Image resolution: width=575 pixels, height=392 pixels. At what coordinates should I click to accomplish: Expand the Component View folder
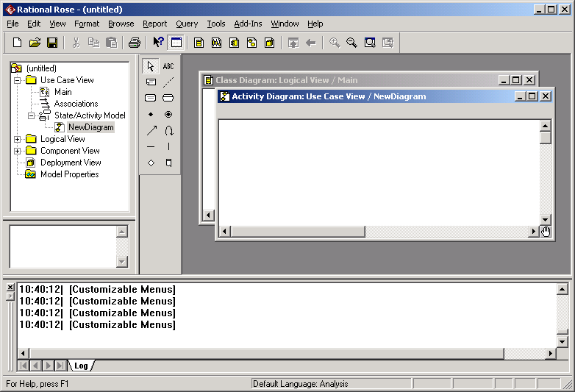click(17, 151)
